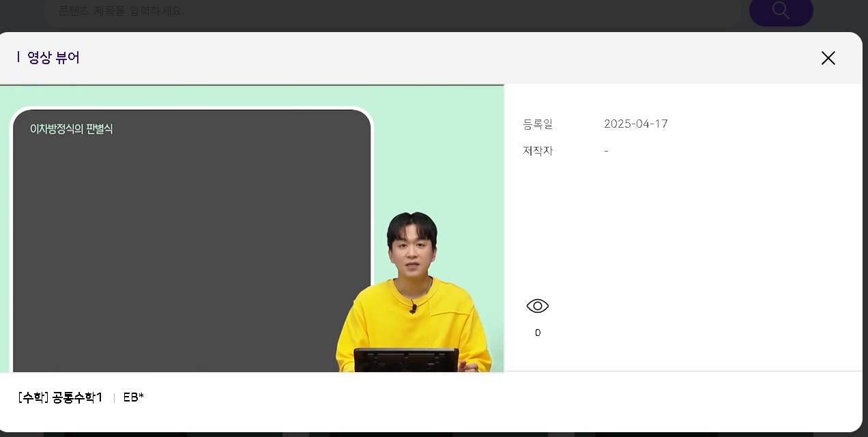Click the 등록일 label

pos(538,124)
